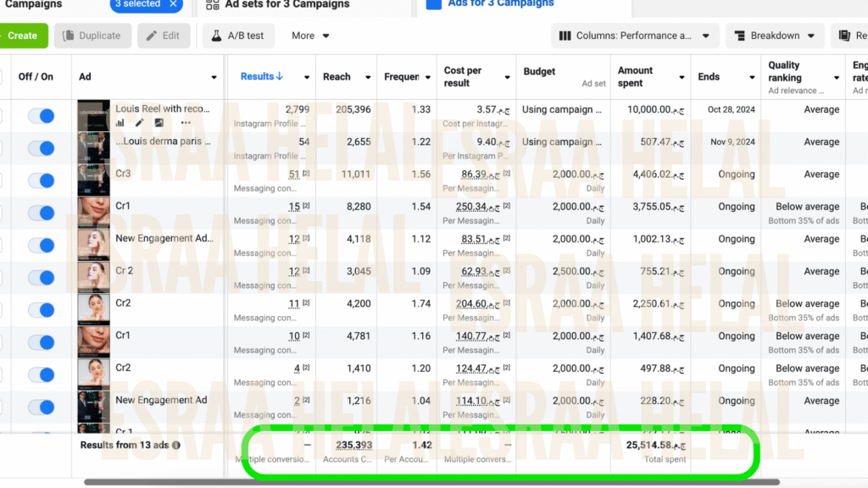Click info icon beside Results from 13 ads
868x488 pixels.
(x=176, y=445)
